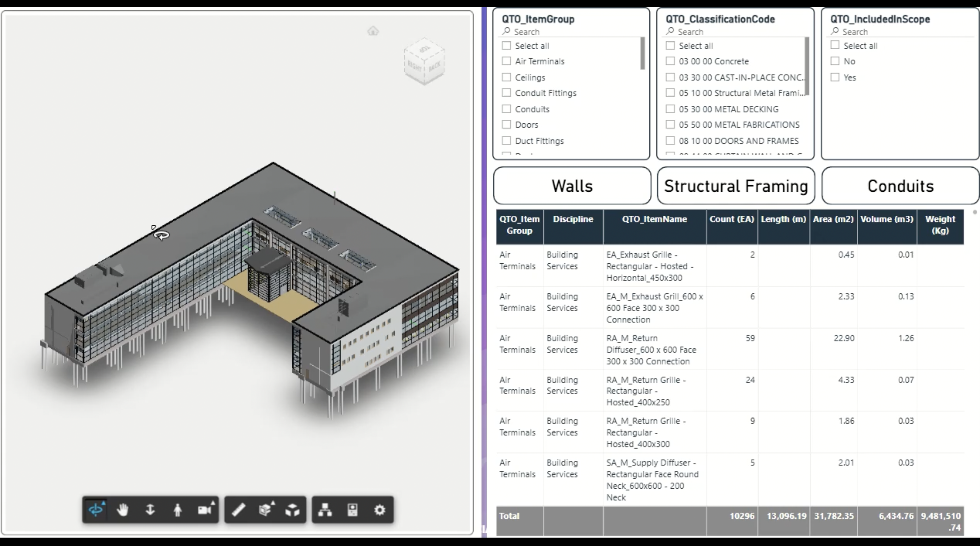
Task: Select RA_M_Return Diffuser_600 x 600 row
Action: [x=730, y=349]
